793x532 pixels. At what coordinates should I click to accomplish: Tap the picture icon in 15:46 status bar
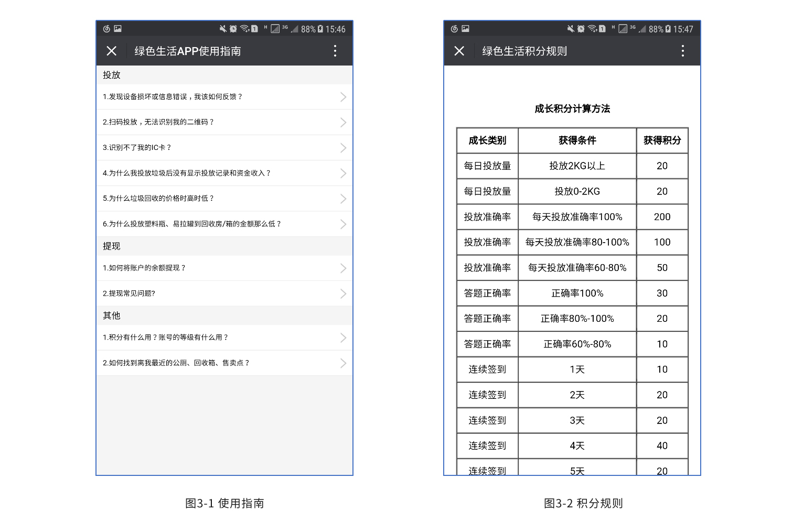[x=118, y=29]
